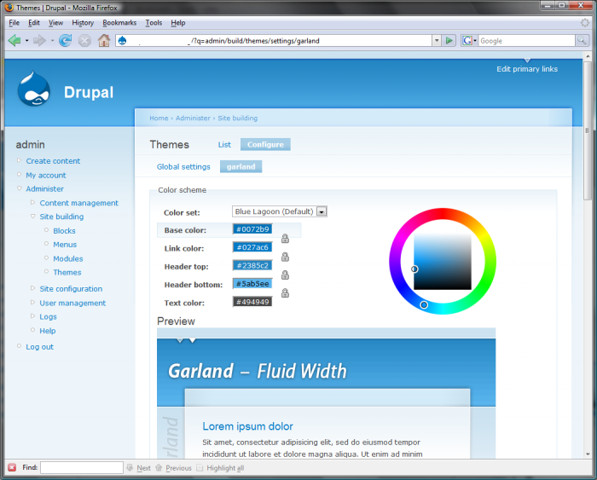Click the forward navigation arrow
Screen dimensions: 597x480
point(39,40)
